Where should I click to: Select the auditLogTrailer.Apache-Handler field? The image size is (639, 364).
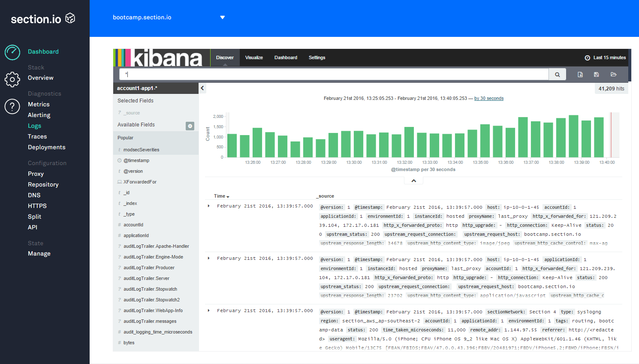[156, 247]
